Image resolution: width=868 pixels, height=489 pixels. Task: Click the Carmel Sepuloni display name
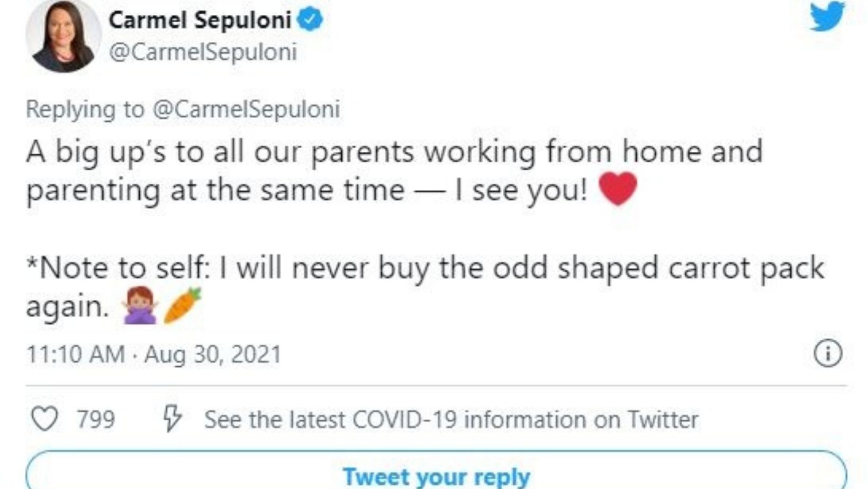pyautogui.click(x=200, y=20)
